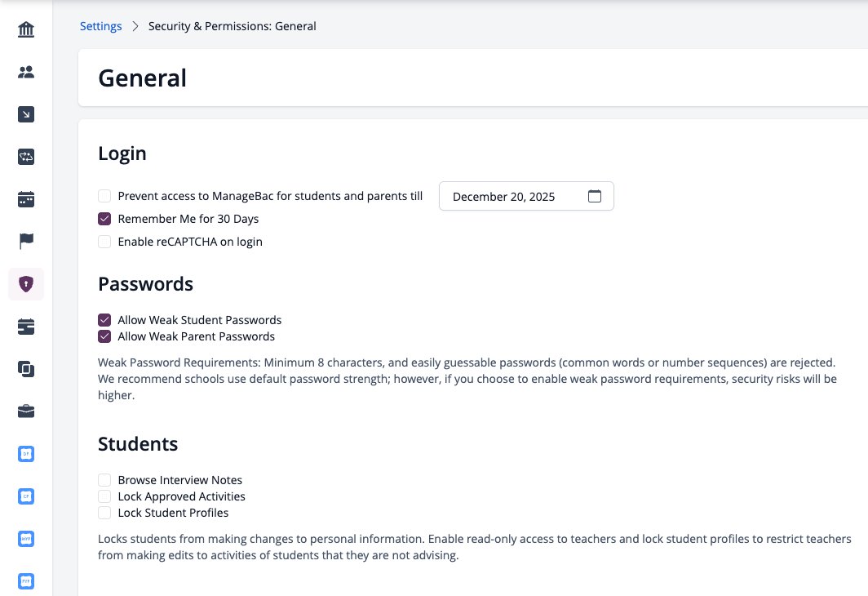
Task: Select the security shield sidebar icon
Action: [26, 284]
